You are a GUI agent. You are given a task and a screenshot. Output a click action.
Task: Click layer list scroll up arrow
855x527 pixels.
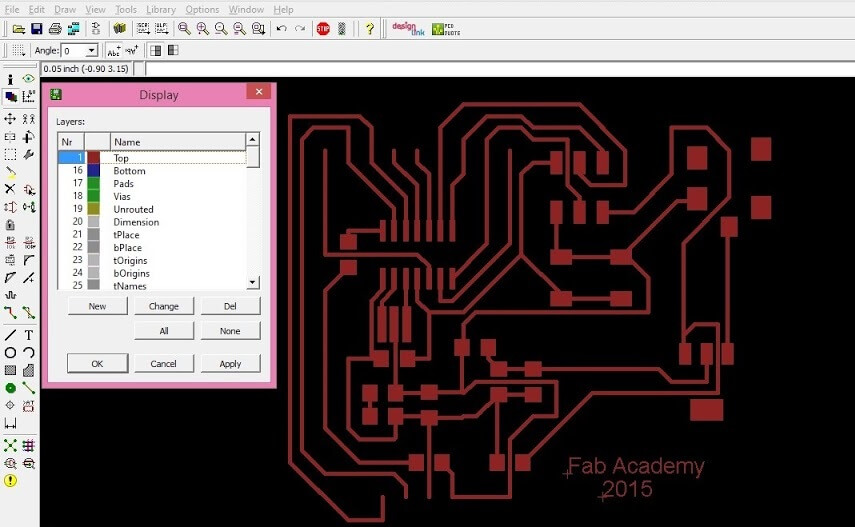coord(252,139)
